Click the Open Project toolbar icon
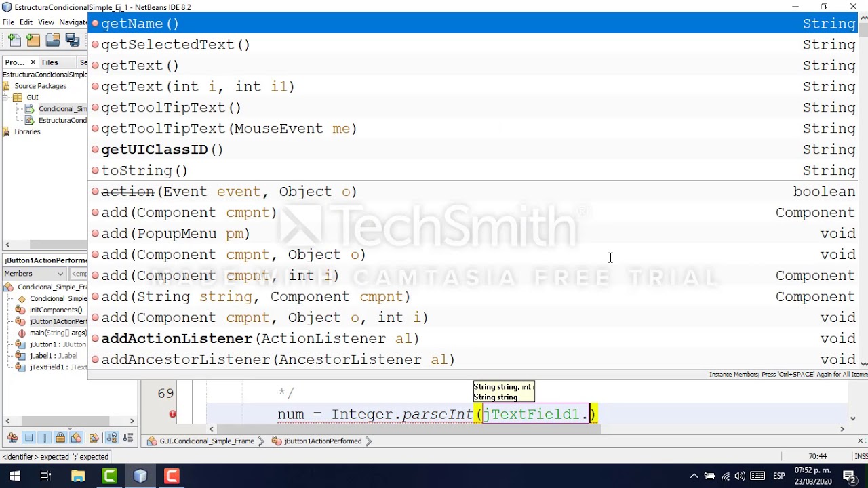Screen dimensions: 868x488 pyautogui.click(x=53, y=41)
